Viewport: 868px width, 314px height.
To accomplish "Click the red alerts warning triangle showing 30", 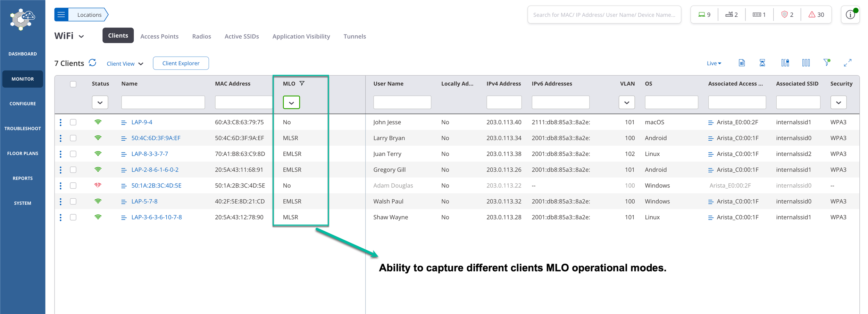I will coord(816,14).
